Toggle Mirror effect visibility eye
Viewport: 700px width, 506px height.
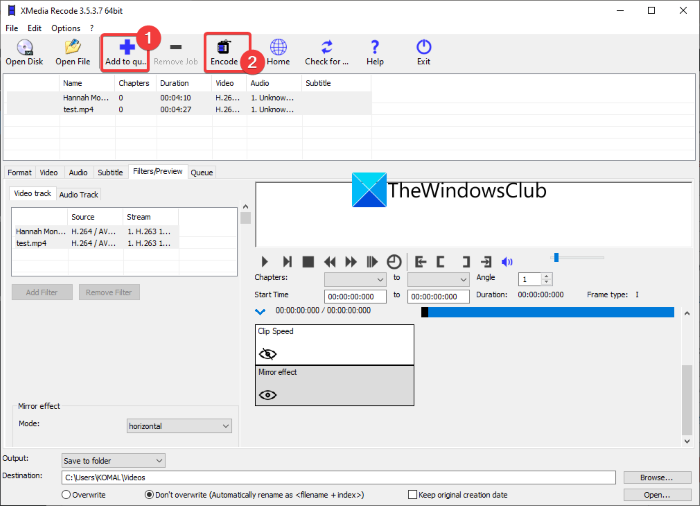click(268, 395)
